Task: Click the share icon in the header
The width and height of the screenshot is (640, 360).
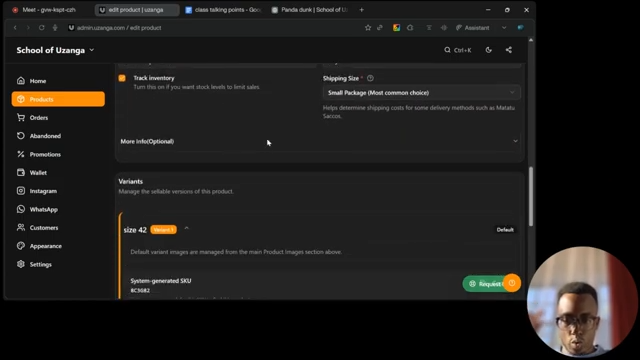Action: 509,50
